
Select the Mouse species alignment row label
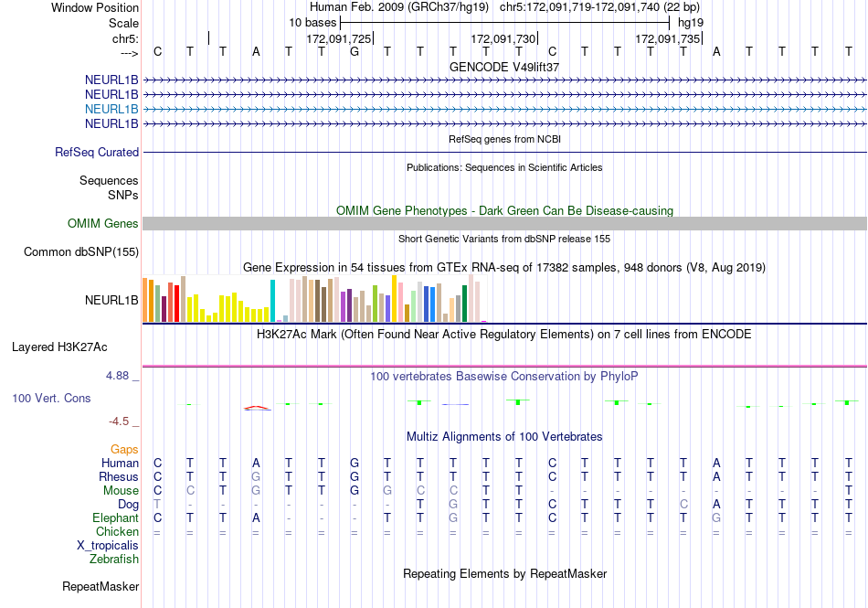pos(121,491)
